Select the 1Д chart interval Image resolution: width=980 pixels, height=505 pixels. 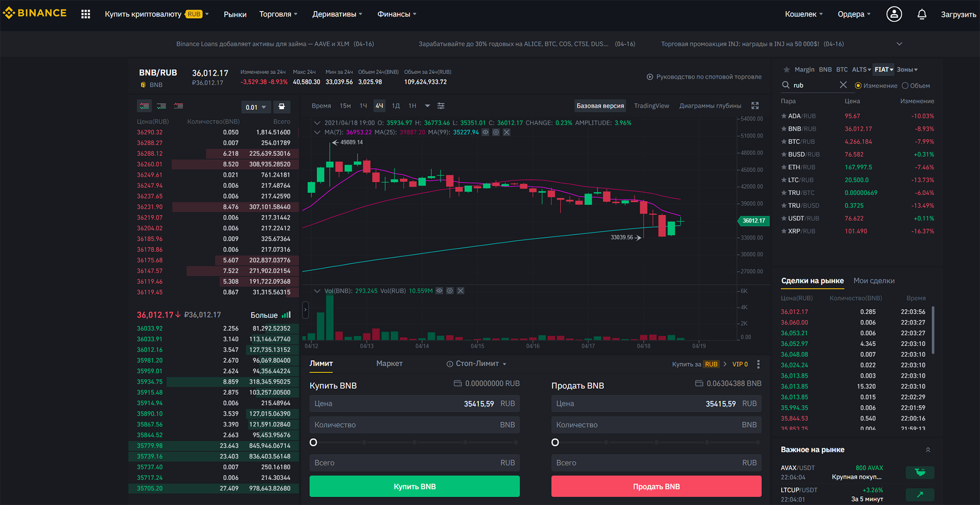[x=396, y=106]
